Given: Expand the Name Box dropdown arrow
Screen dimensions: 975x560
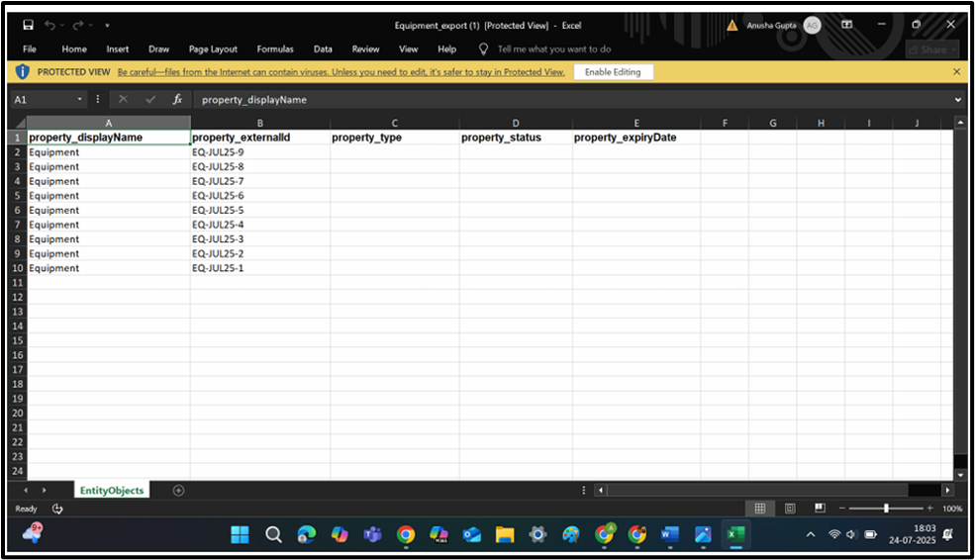Looking at the screenshot, I should [x=79, y=100].
